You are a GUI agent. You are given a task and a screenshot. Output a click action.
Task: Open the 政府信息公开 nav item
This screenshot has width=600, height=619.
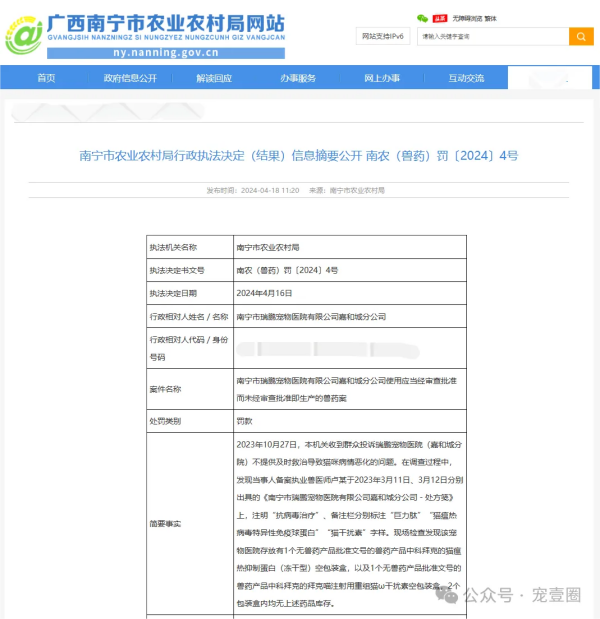pos(130,78)
